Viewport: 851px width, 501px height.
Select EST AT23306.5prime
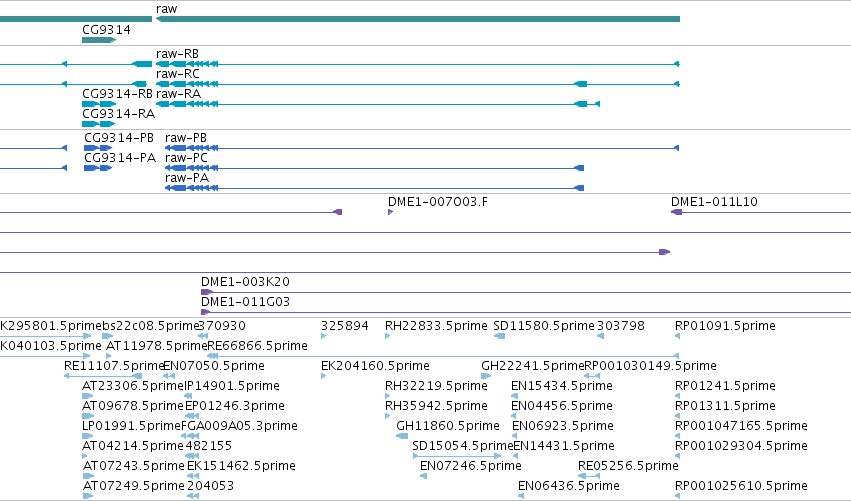click(x=132, y=386)
